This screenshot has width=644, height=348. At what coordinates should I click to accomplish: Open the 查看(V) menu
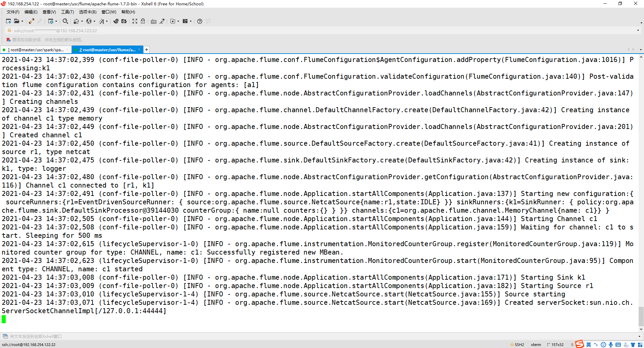coord(49,12)
